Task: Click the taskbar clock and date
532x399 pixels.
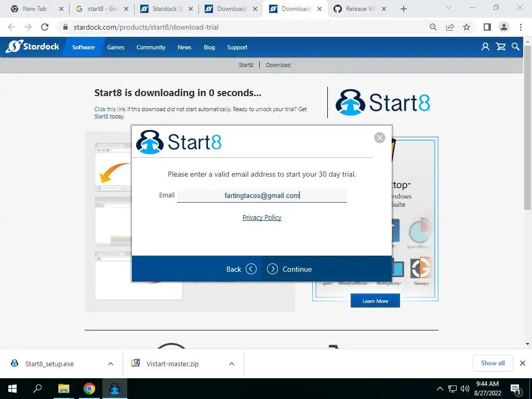Action: pos(487,389)
